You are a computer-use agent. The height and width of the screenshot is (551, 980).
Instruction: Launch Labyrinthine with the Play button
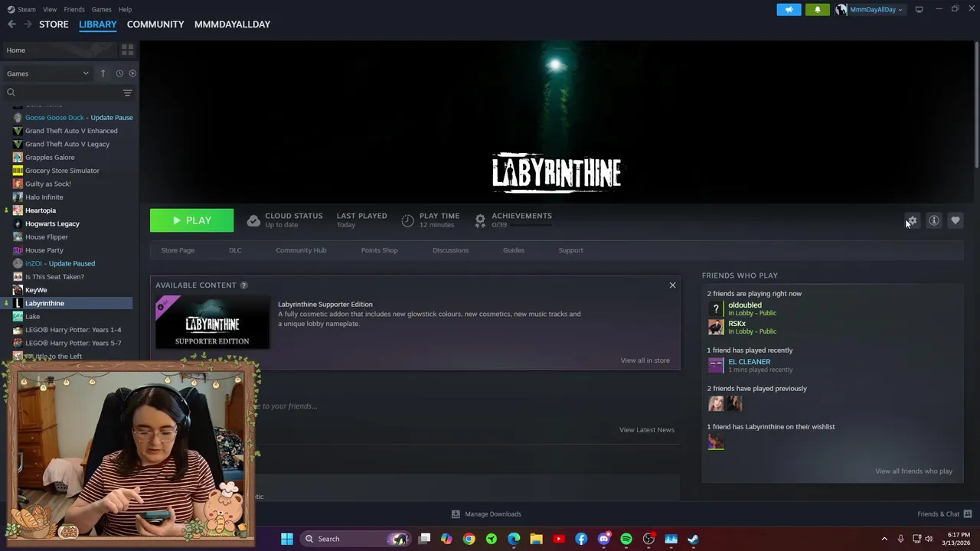pos(191,220)
